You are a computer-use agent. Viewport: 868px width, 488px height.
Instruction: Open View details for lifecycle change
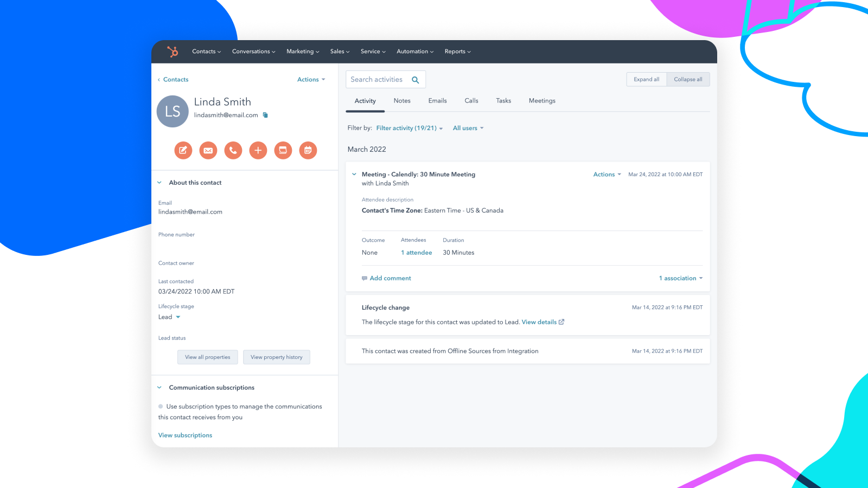539,322
